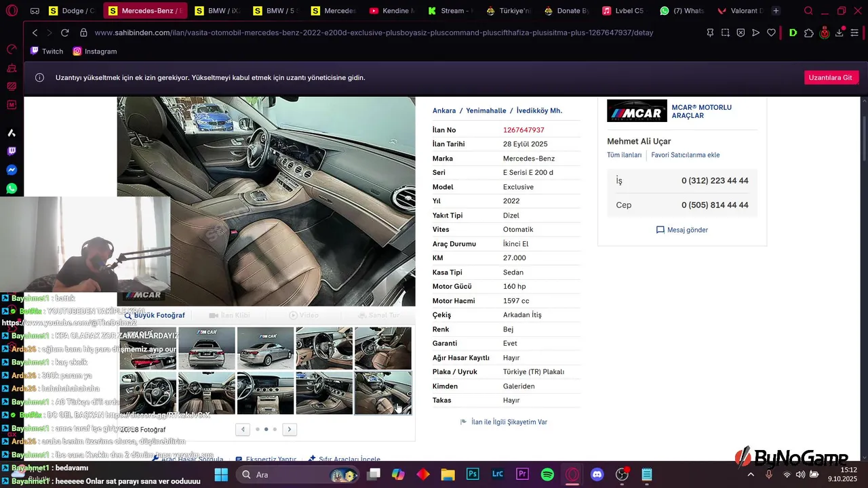Click the cell phone number 0 (505) 814 44 44
Screen dimensions: 868x488
(x=715, y=205)
